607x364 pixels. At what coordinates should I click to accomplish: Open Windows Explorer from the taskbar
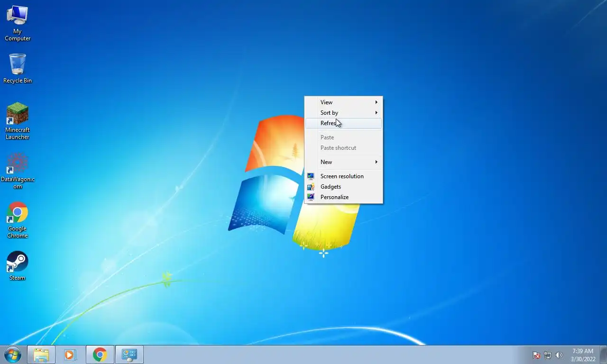click(x=41, y=355)
